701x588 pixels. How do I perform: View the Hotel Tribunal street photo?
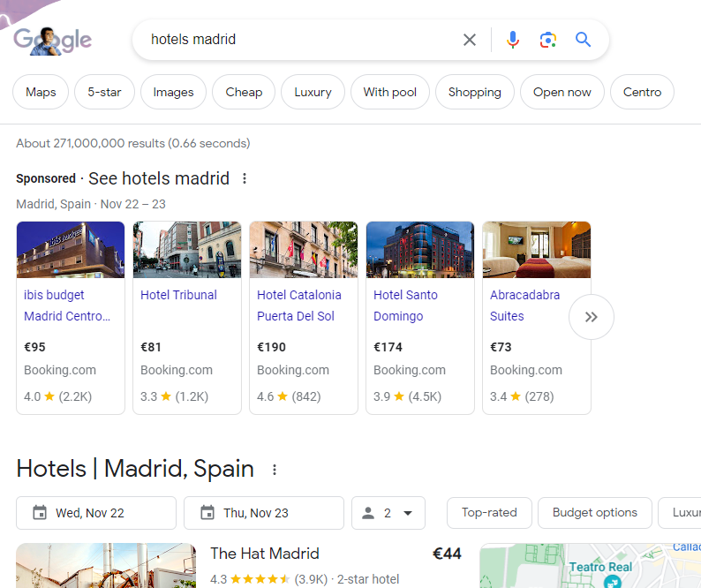(187, 250)
